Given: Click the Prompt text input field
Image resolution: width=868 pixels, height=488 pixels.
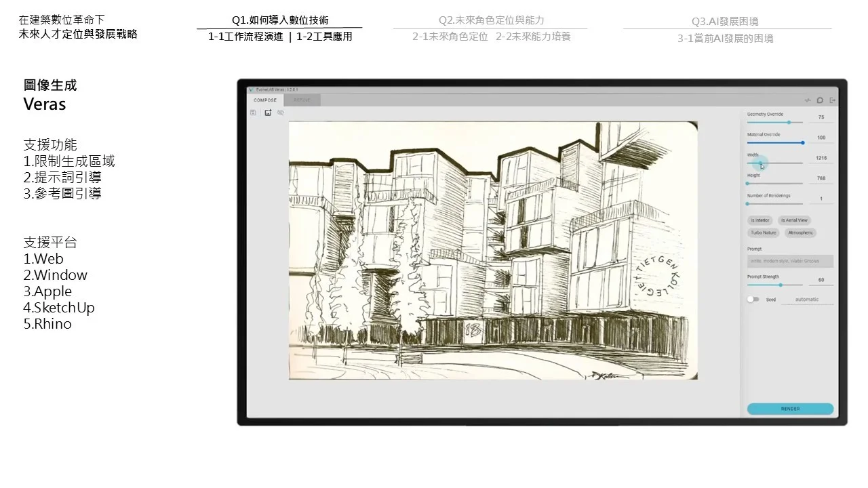Looking at the screenshot, I should 790,261.
